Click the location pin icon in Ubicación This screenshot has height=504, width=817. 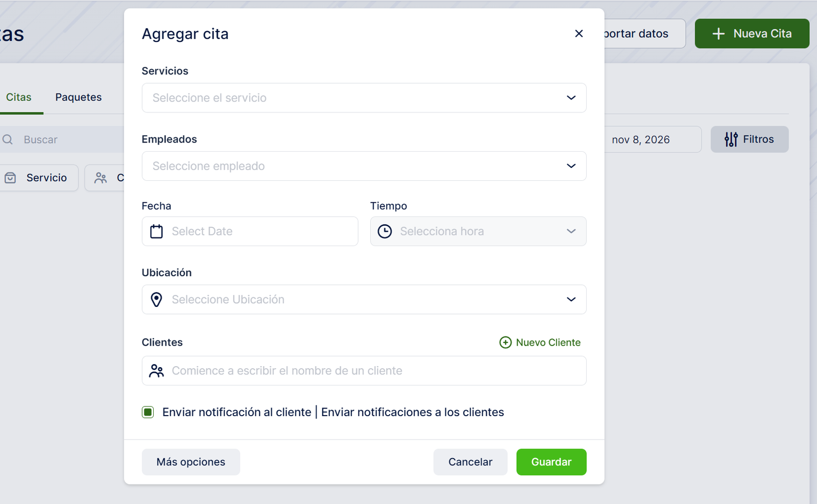point(156,299)
